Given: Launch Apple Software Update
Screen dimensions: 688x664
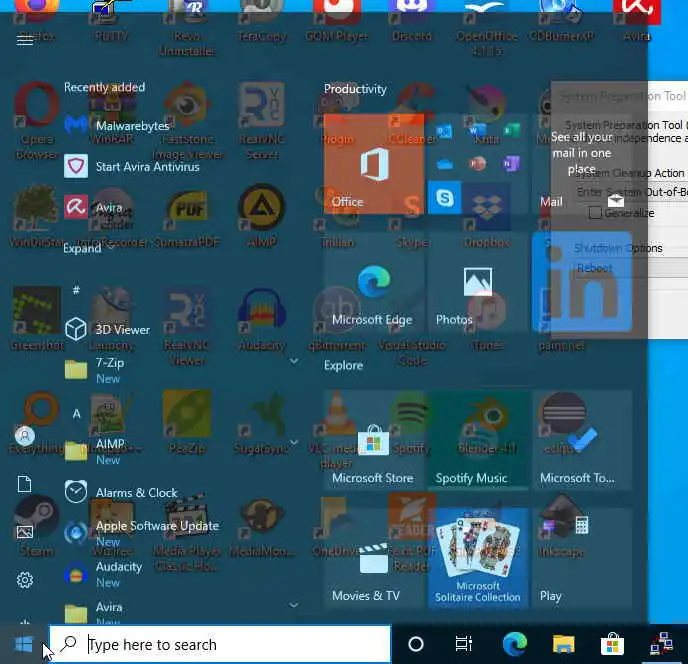Looking at the screenshot, I should coord(141,532).
